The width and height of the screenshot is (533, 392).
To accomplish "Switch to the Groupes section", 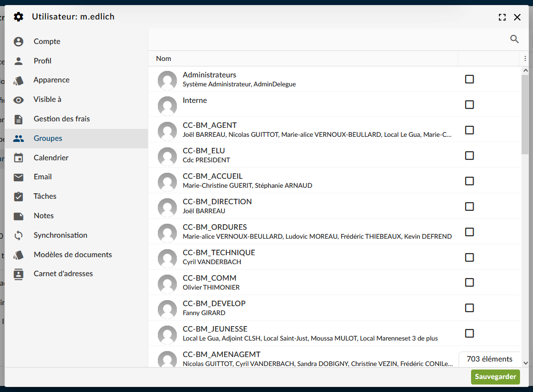I will click(x=48, y=138).
